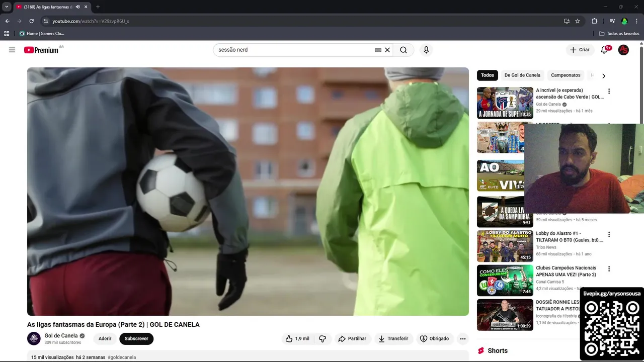Open more actions ellipsis under the video
The height and width of the screenshot is (362, 644).
tap(463, 339)
